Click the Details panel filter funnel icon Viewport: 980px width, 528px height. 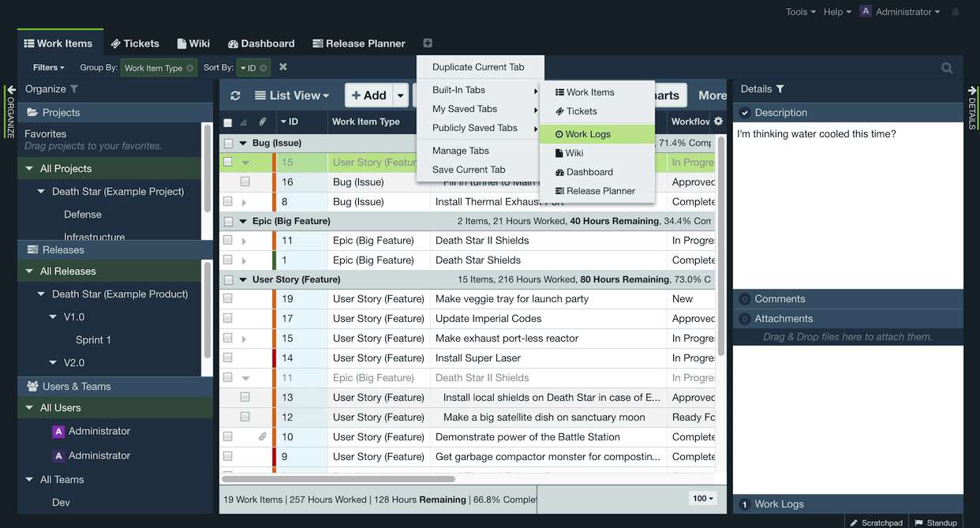pos(780,89)
